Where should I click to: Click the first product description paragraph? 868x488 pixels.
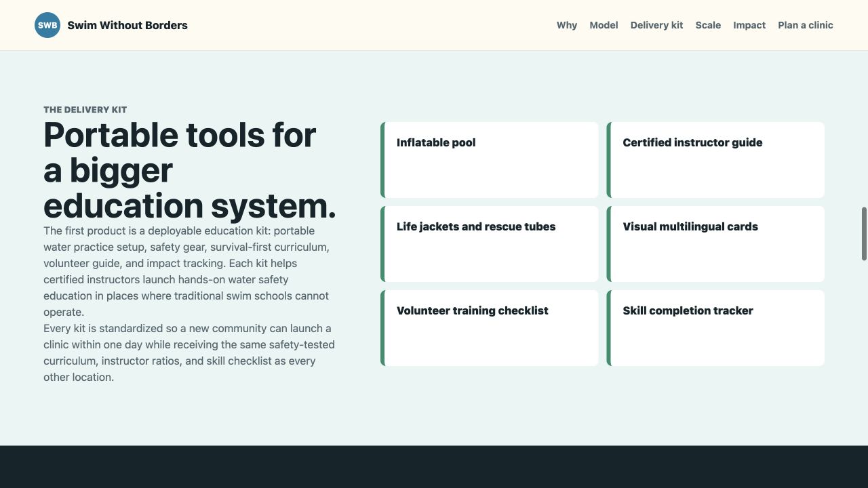(187, 271)
